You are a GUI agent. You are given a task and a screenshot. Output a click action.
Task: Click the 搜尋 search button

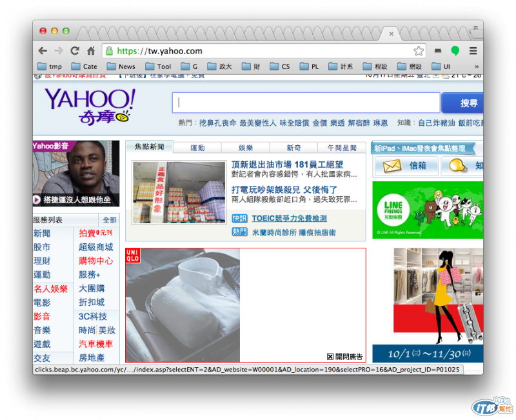(462, 103)
